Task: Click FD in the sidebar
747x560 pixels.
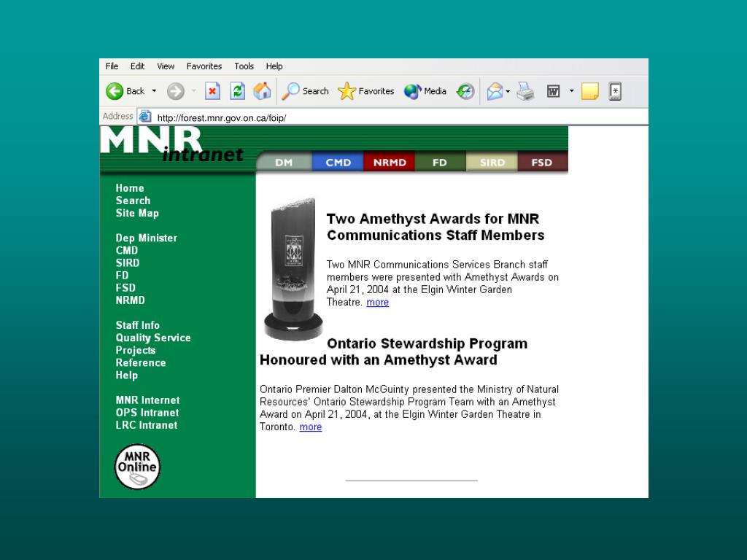Action: click(122, 275)
